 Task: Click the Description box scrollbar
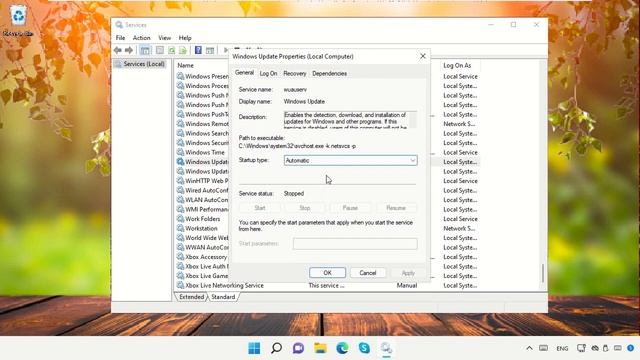pyautogui.click(x=413, y=120)
